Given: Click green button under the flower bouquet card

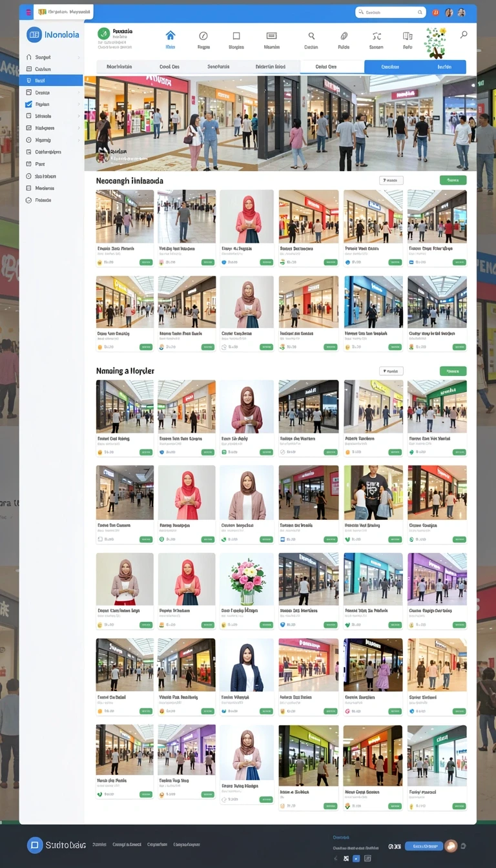Looking at the screenshot, I should coord(266,625).
